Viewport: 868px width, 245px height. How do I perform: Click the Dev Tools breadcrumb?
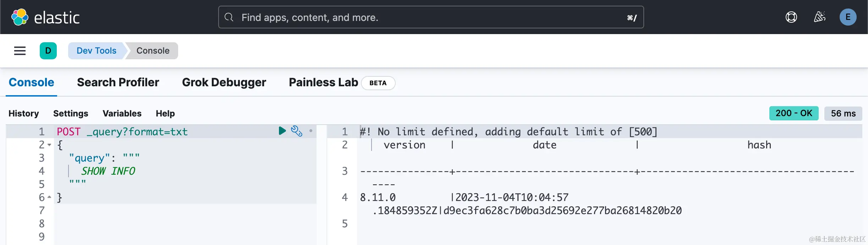[96, 51]
